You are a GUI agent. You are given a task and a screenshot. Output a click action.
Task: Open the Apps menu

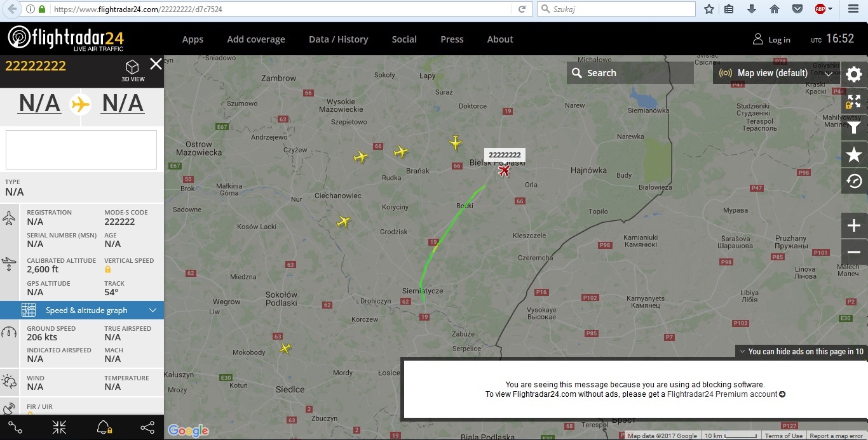point(193,39)
